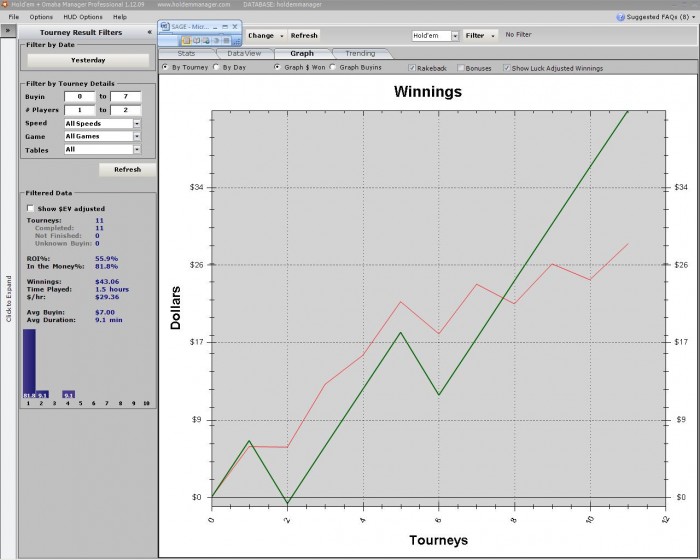Image resolution: width=700 pixels, height=560 pixels.
Task: Click the Avg Buyin value $7.00
Action: tap(105, 312)
